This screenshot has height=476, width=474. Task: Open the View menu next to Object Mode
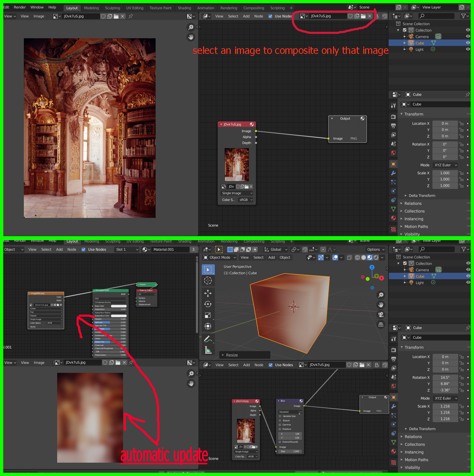244,257
